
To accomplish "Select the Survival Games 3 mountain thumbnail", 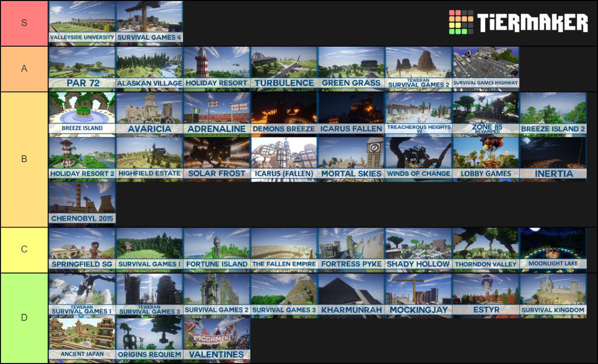I will tap(284, 295).
